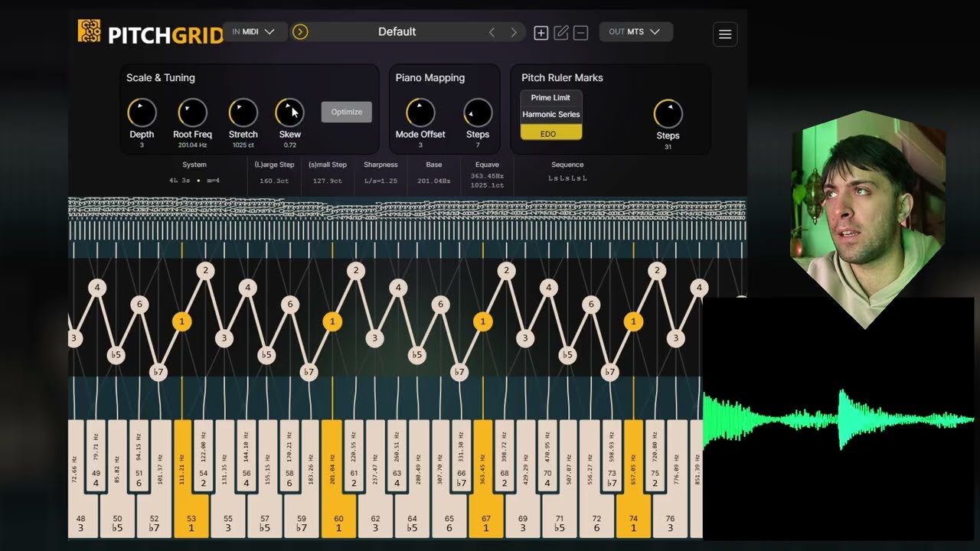Select the EDO ruler marks option
The height and width of the screenshot is (551, 980).
(x=551, y=133)
